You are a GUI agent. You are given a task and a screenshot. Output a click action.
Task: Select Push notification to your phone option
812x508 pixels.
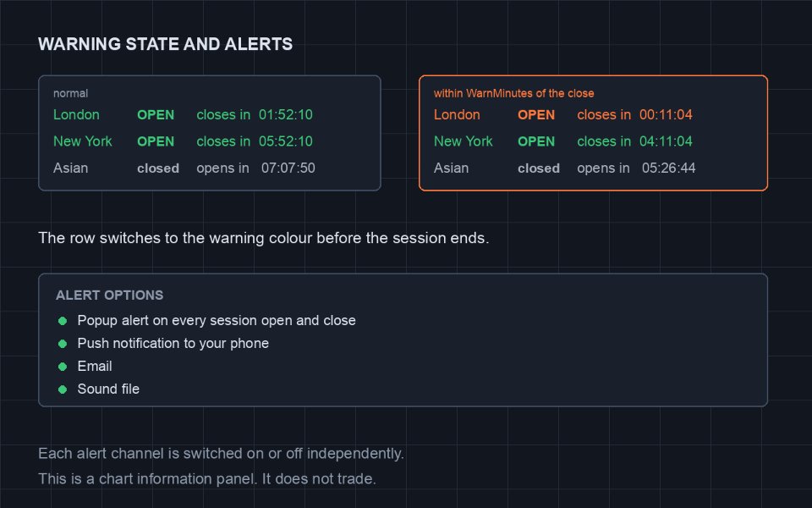click(x=173, y=343)
